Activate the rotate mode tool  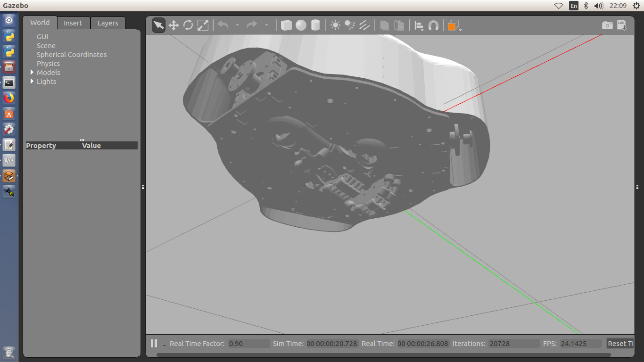coord(188,25)
